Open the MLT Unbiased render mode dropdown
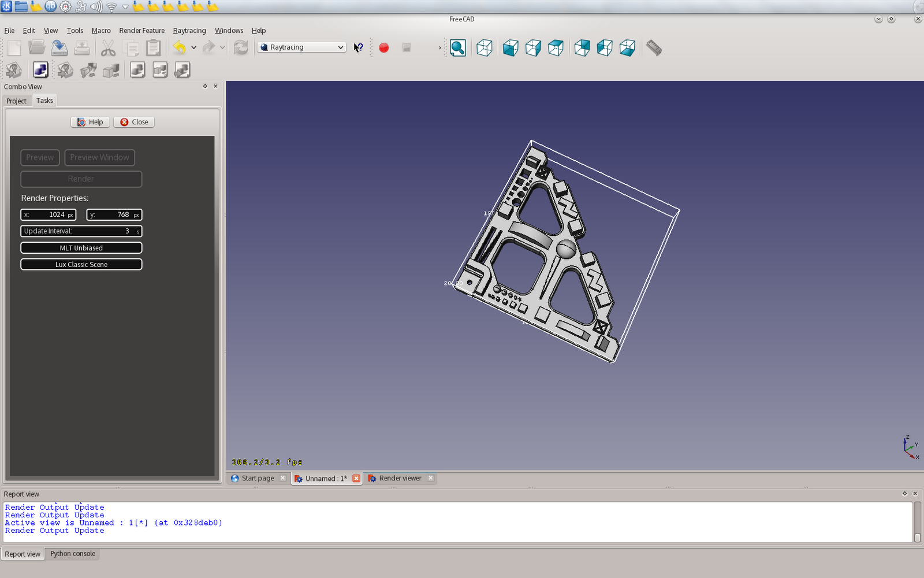Image resolution: width=924 pixels, height=578 pixels. 81,248
